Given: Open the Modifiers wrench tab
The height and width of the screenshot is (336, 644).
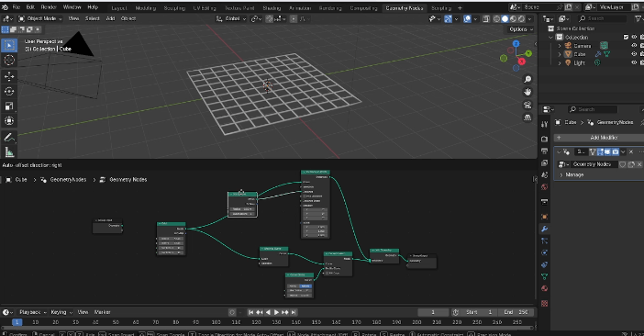Looking at the screenshot, I should coord(545,229).
